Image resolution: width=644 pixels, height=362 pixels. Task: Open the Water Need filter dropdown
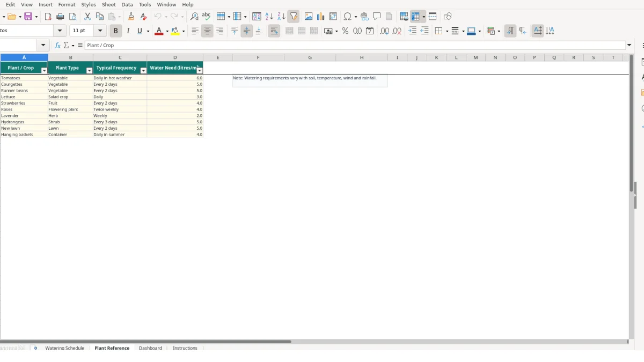(200, 70)
